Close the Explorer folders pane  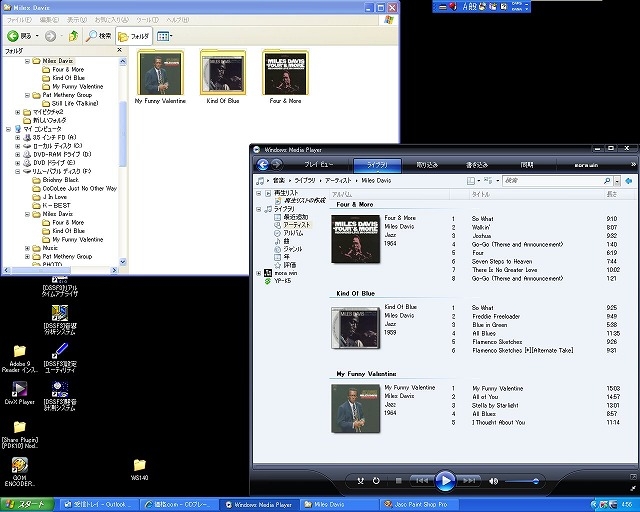tap(119, 50)
